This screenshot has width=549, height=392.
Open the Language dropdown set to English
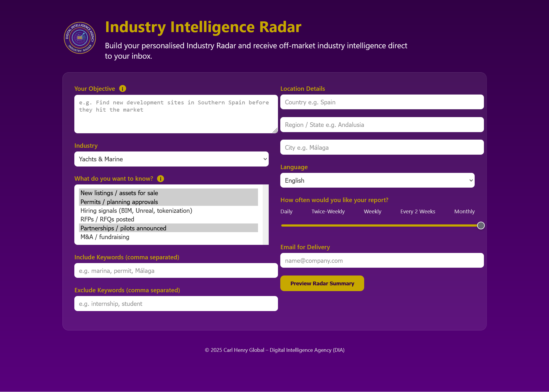[x=377, y=180]
